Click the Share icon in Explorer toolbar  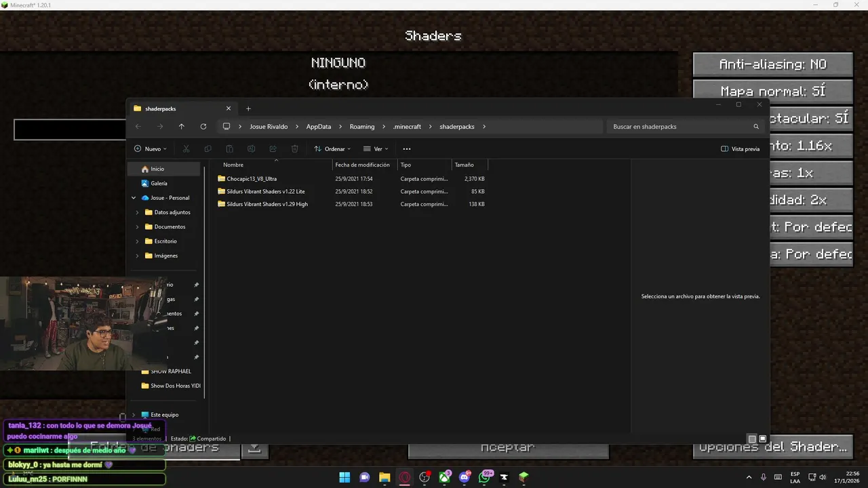273,148
